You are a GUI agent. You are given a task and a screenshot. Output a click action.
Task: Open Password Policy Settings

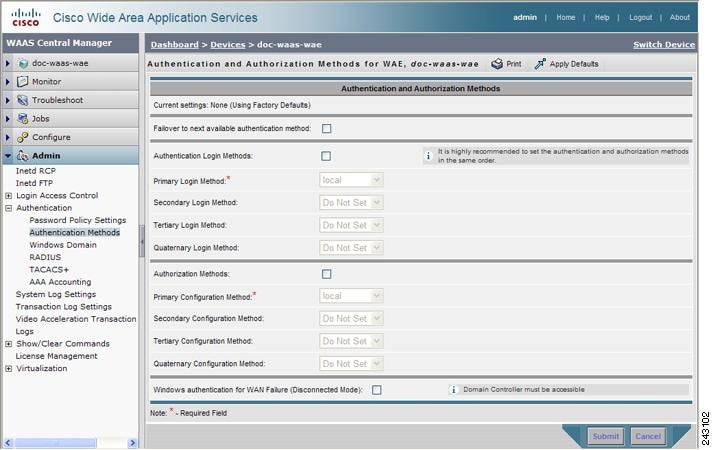(78, 220)
